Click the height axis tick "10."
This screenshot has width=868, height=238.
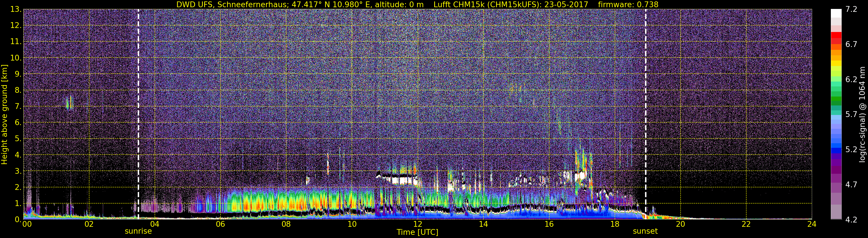pyautogui.click(x=16, y=58)
